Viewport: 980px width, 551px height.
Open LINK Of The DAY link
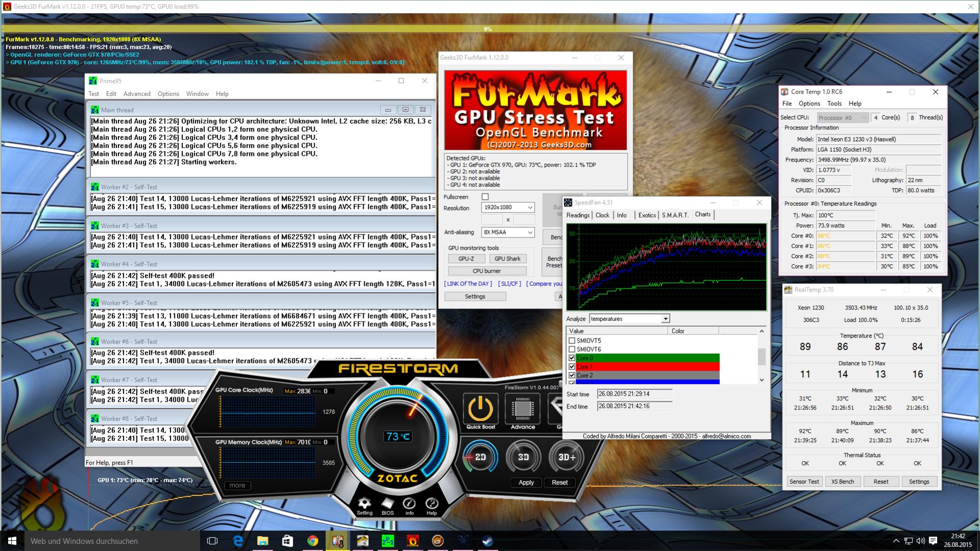point(468,284)
